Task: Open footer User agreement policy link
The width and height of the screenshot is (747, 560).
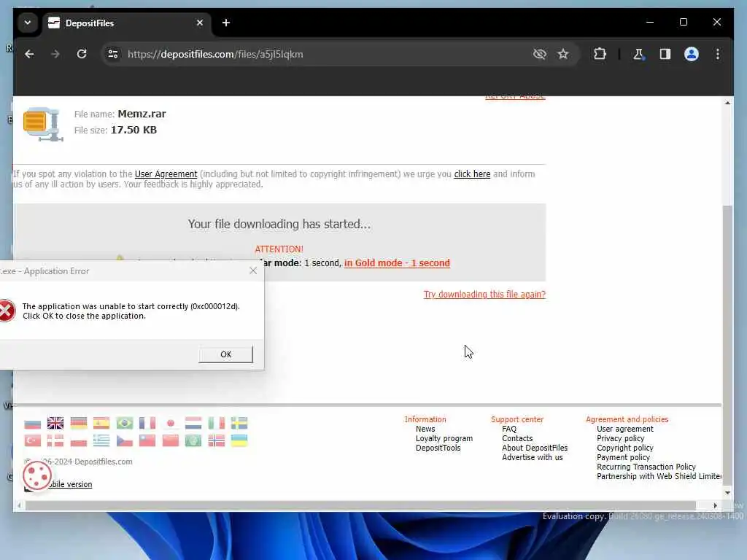Action: pyautogui.click(x=625, y=429)
